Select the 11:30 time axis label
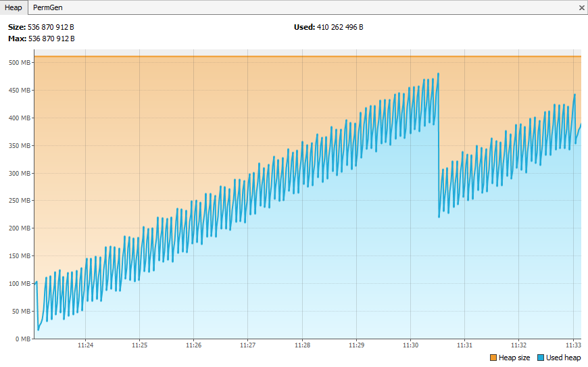The image size is (588, 367). click(410, 345)
